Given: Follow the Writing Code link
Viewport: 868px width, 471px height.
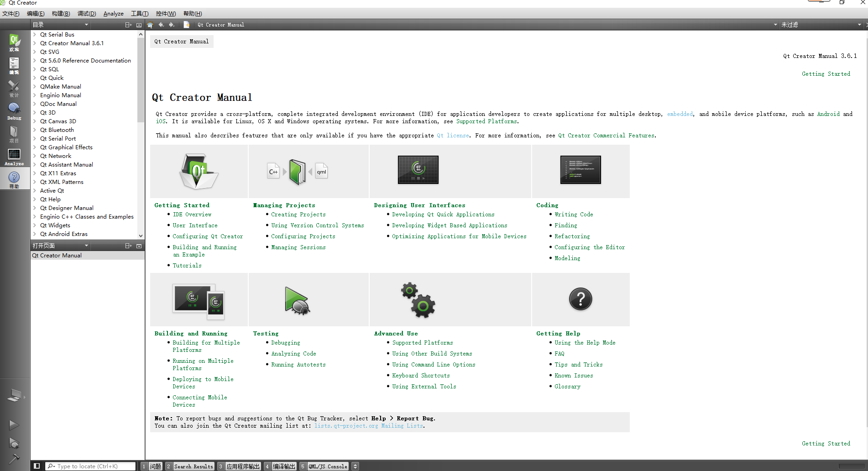Looking at the screenshot, I should [x=574, y=215].
